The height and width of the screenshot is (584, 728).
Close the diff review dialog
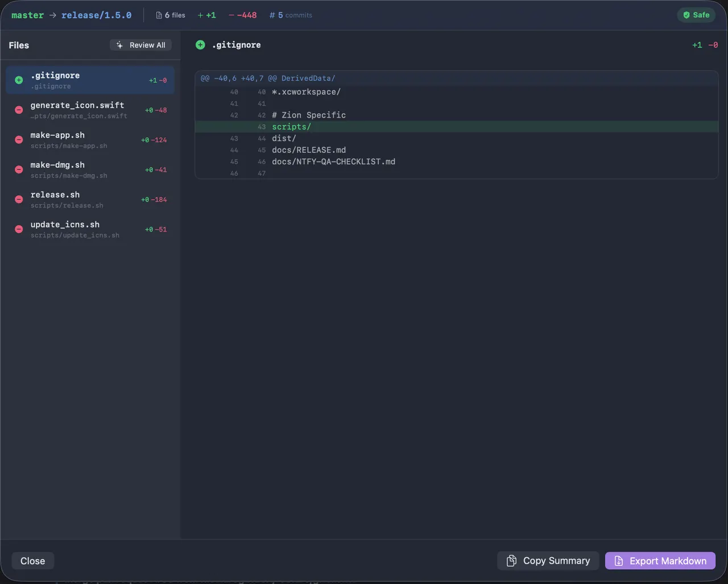pyautogui.click(x=32, y=561)
